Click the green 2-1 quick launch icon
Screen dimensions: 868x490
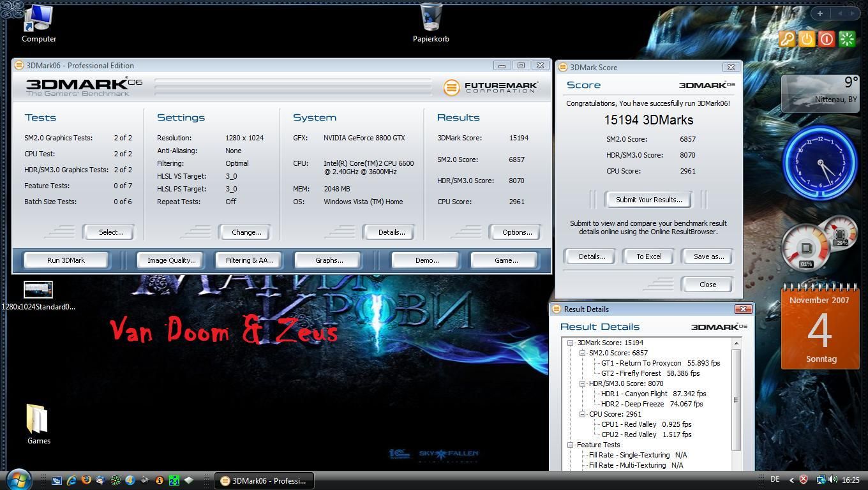[x=174, y=480]
